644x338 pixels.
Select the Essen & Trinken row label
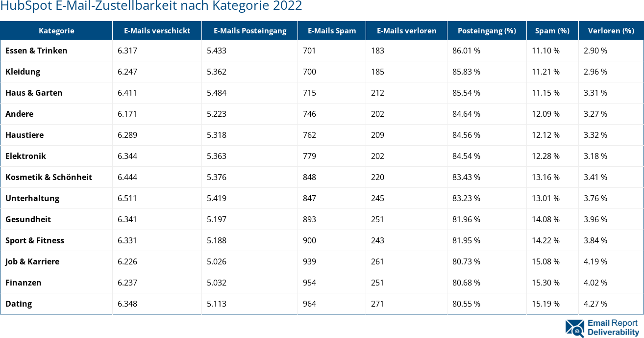point(36,51)
